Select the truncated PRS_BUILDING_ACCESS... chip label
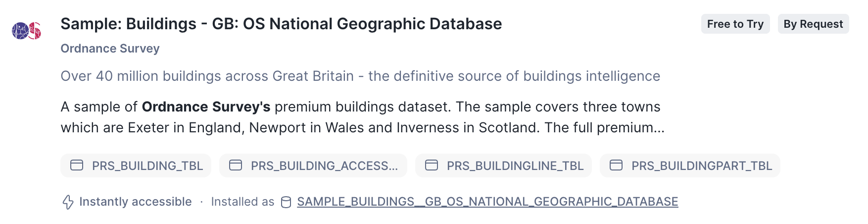868x224 pixels. point(324,166)
